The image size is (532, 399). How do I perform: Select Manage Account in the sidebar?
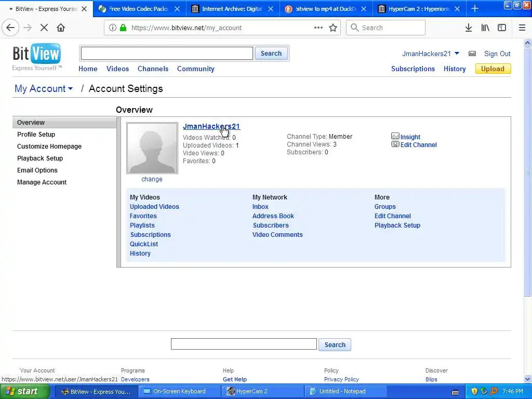(x=42, y=182)
